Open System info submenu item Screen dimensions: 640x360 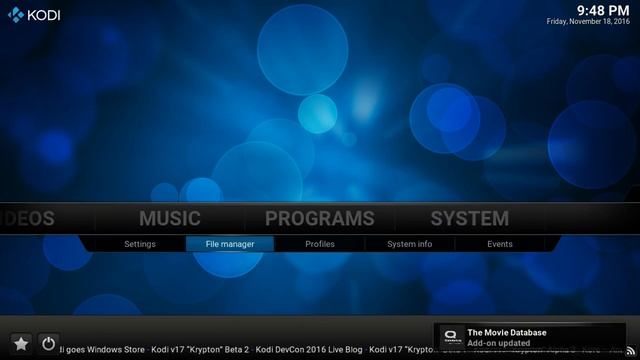409,244
